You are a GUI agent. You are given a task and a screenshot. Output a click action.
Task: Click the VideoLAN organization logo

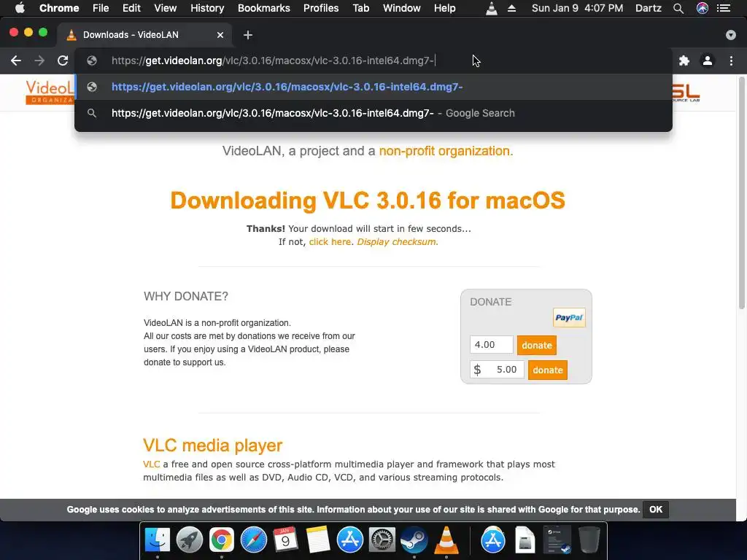tap(50, 93)
